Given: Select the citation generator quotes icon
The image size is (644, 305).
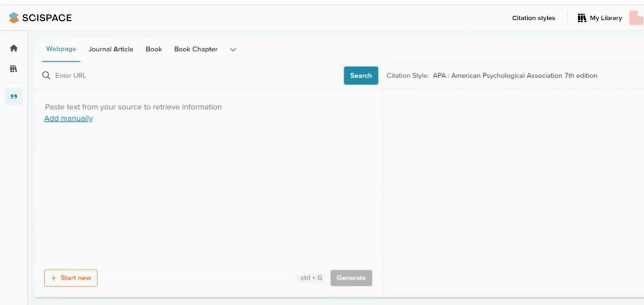Looking at the screenshot, I should coord(14,96).
